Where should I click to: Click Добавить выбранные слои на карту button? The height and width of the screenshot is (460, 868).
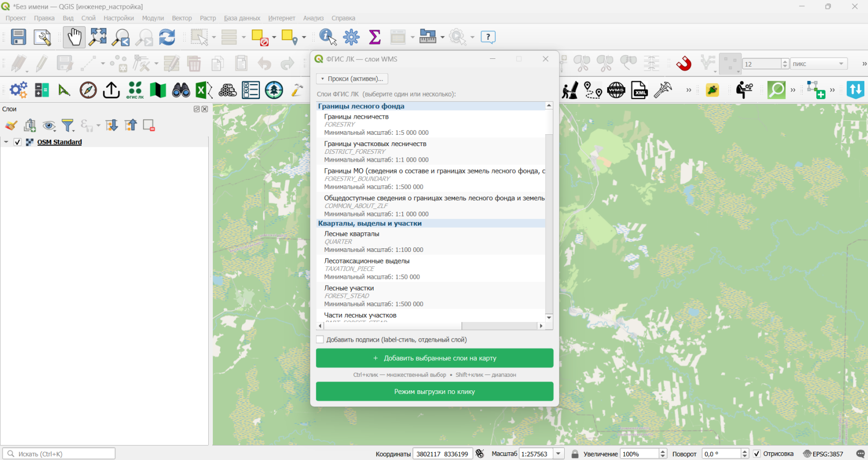click(x=435, y=358)
